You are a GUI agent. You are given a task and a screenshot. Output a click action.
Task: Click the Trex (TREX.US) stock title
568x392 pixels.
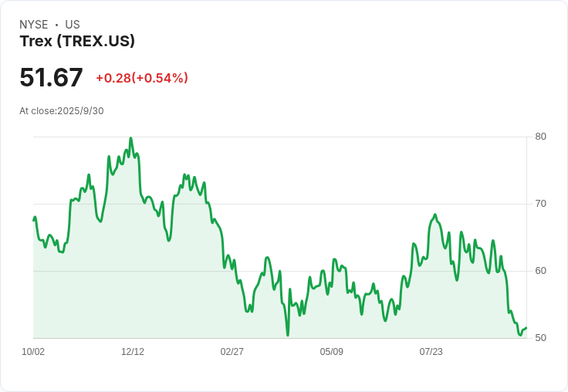click(77, 41)
